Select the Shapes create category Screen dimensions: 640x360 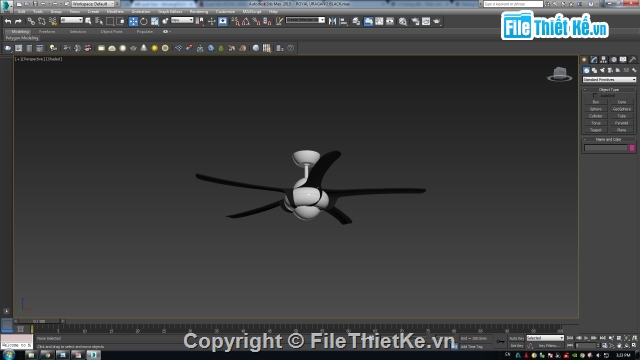[594, 70]
